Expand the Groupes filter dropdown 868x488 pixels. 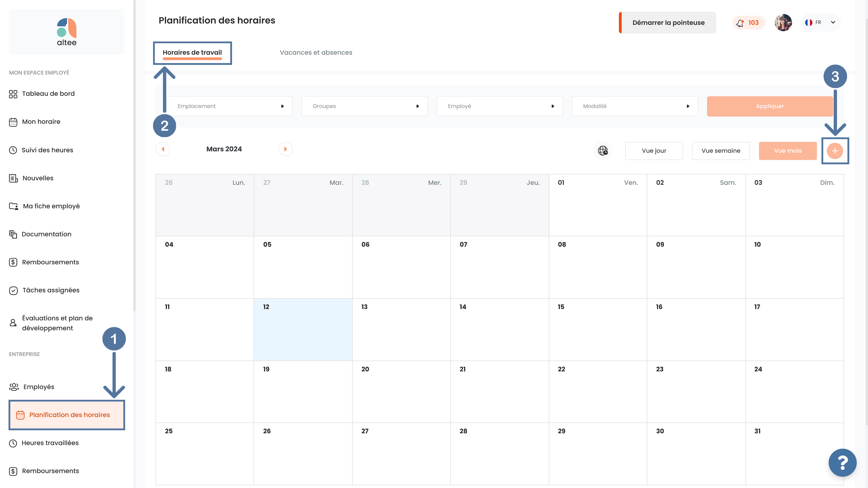point(365,106)
